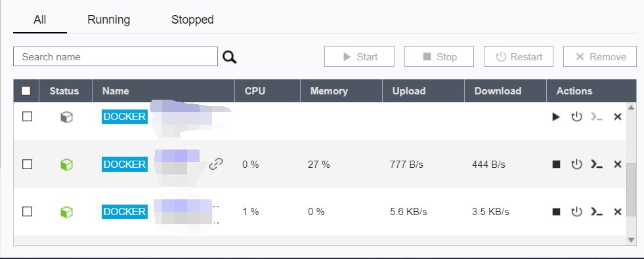This screenshot has width=644, height=259.
Task: Tick the select-all checkbox in table header
Action: click(26, 90)
